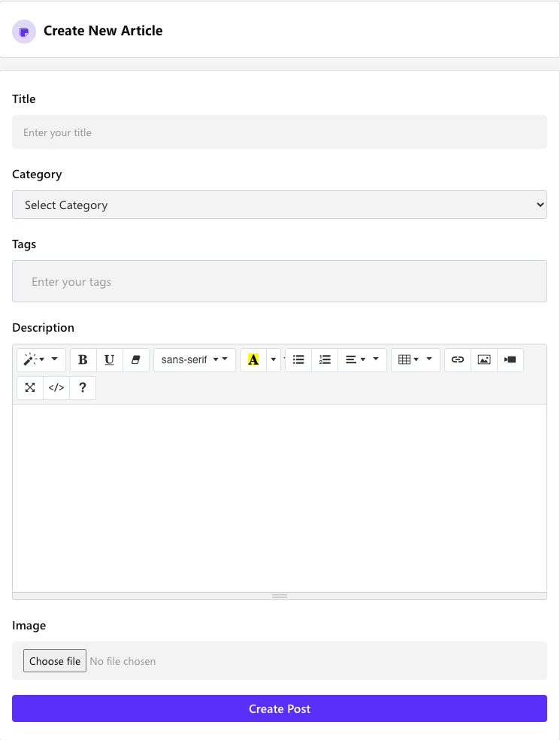Insert a hyperlink with the link icon
This screenshot has width=560, height=740.
(x=458, y=360)
